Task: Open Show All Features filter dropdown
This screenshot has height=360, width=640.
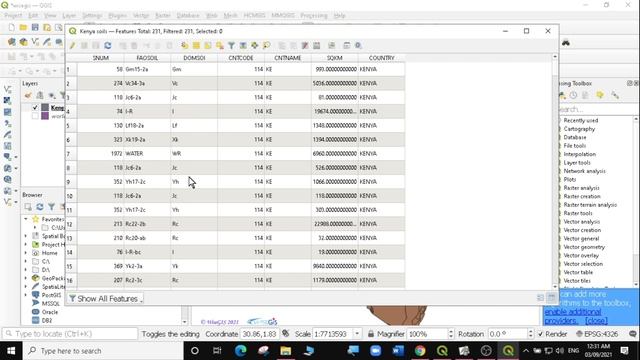Action: pyautogui.click(x=105, y=299)
